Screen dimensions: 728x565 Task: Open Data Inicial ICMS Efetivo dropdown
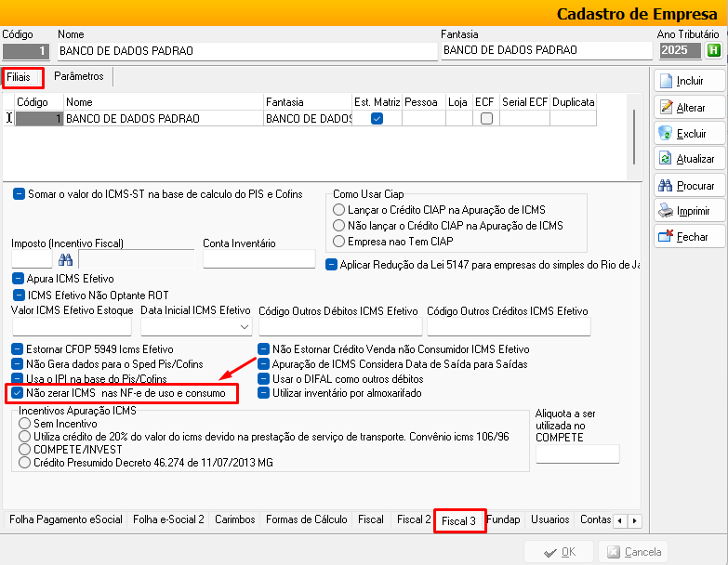(245, 327)
